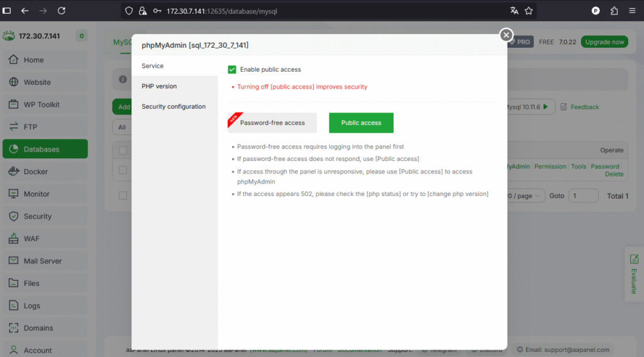
Task: Click the key password icon in address bar
Action: tap(157, 11)
